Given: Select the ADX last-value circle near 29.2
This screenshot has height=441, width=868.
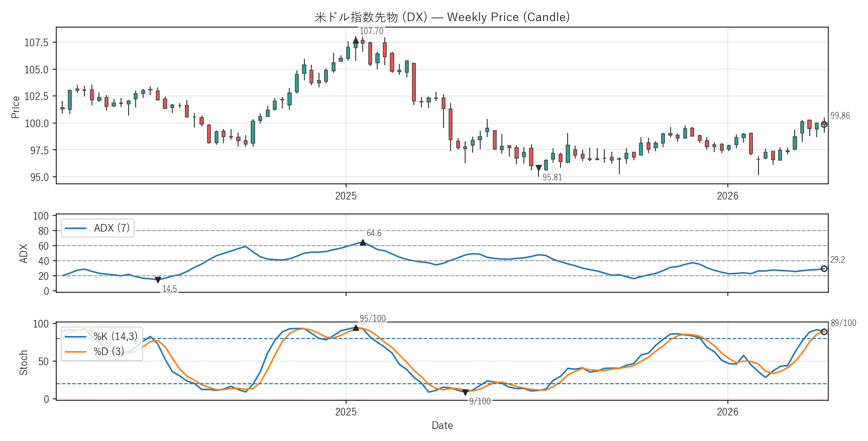Looking at the screenshot, I should pos(824,269).
